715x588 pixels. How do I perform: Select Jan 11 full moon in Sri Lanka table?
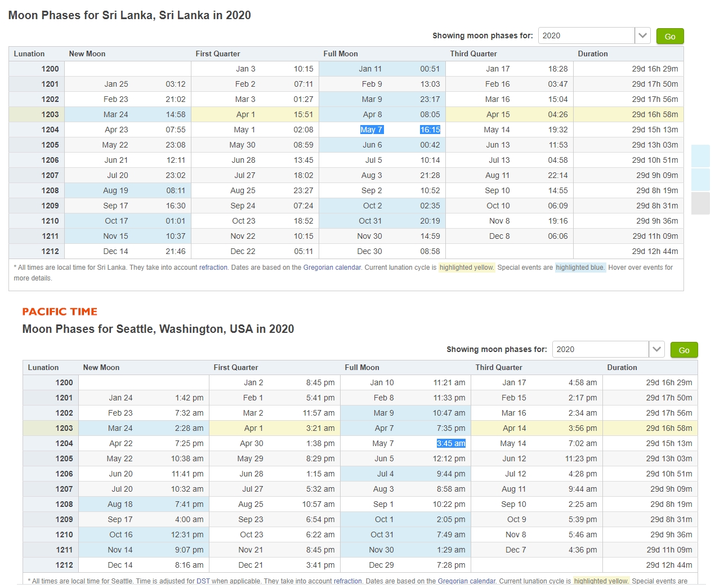(370, 69)
